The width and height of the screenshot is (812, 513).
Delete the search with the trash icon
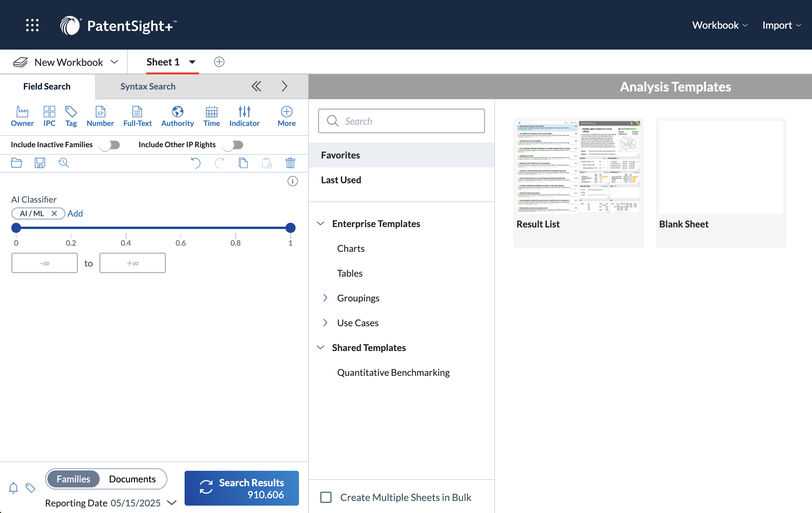pos(290,163)
